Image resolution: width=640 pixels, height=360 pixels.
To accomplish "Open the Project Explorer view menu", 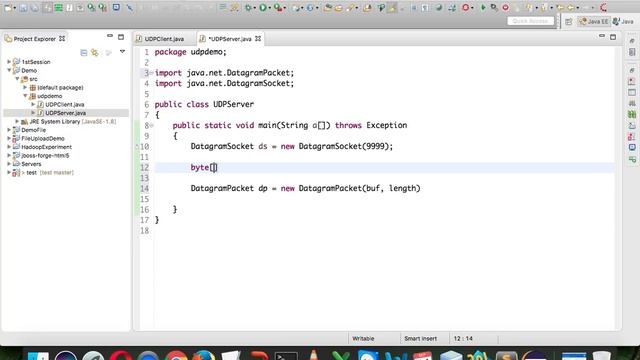I will tap(122, 52).
